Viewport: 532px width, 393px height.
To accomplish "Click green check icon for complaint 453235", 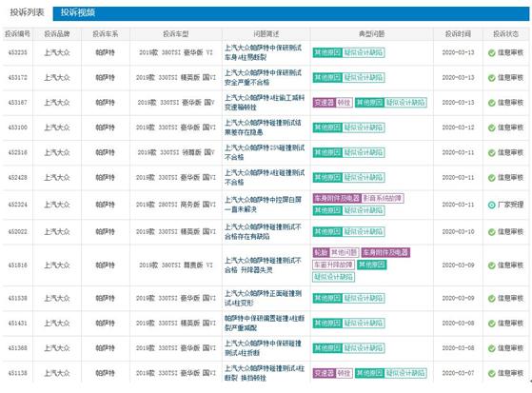I will coord(492,53).
